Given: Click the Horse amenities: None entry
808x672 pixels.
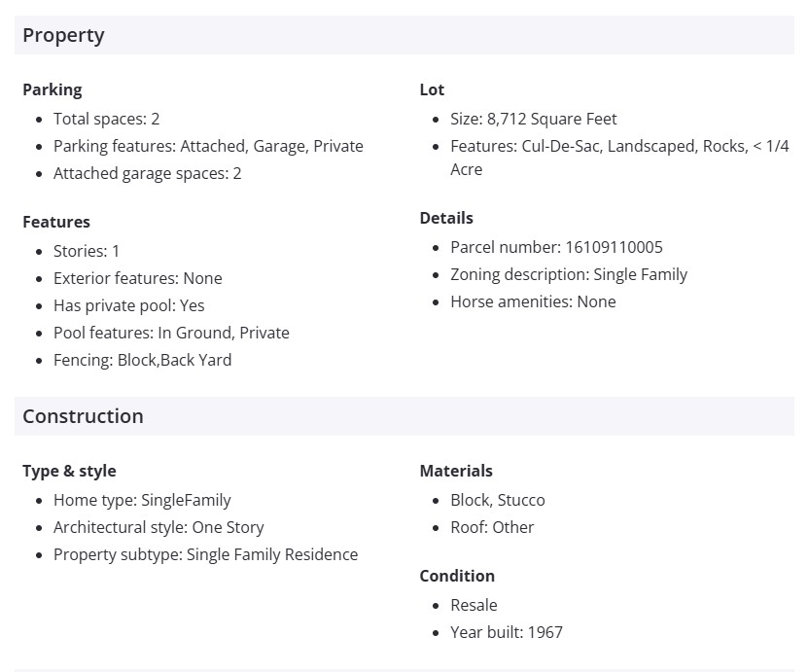Looking at the screenshot, I should point(533,301).
